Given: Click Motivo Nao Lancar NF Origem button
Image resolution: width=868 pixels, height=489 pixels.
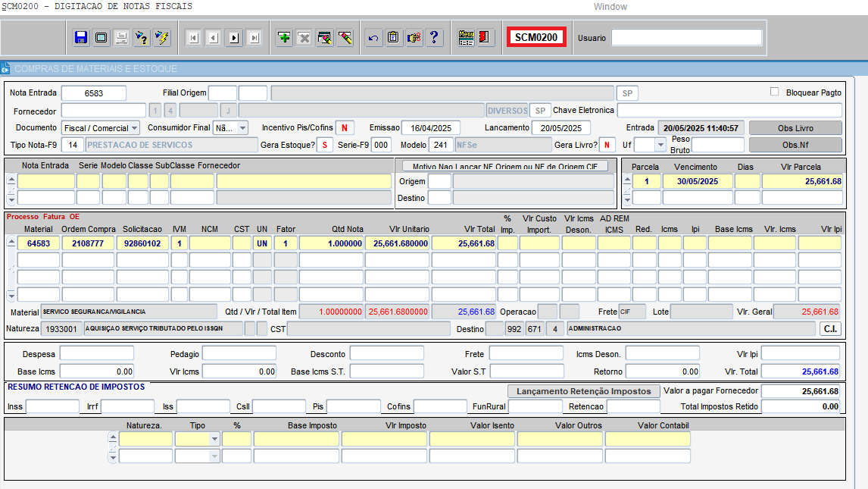Looking at the screenshot, I should tap(505, 166).
